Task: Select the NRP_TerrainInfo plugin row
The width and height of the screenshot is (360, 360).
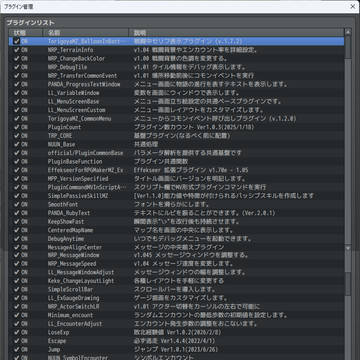Action: tap(177, 50)
